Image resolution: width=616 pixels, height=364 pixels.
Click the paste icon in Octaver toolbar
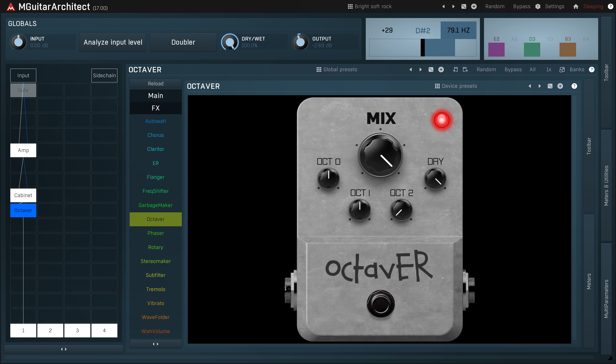465,70
